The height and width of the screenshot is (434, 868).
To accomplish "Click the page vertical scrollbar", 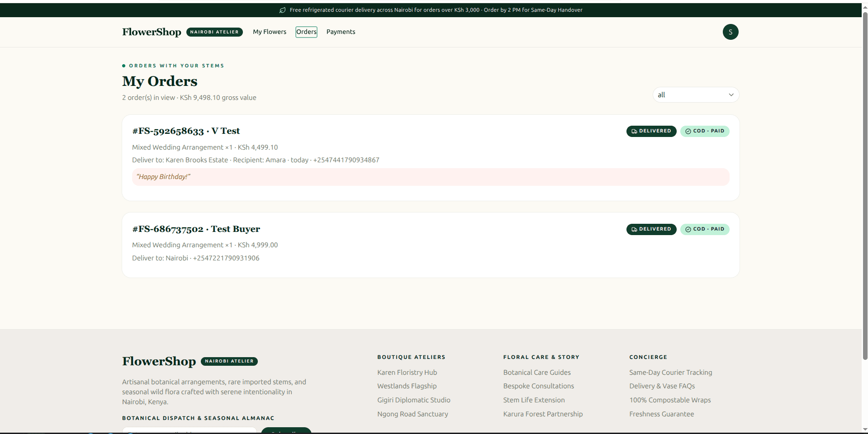I will tap(865, 185).
